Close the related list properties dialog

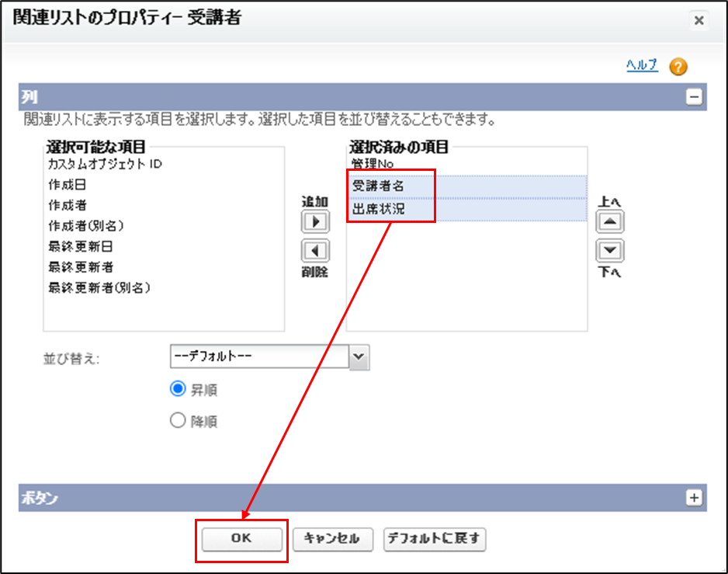(699, 21)
